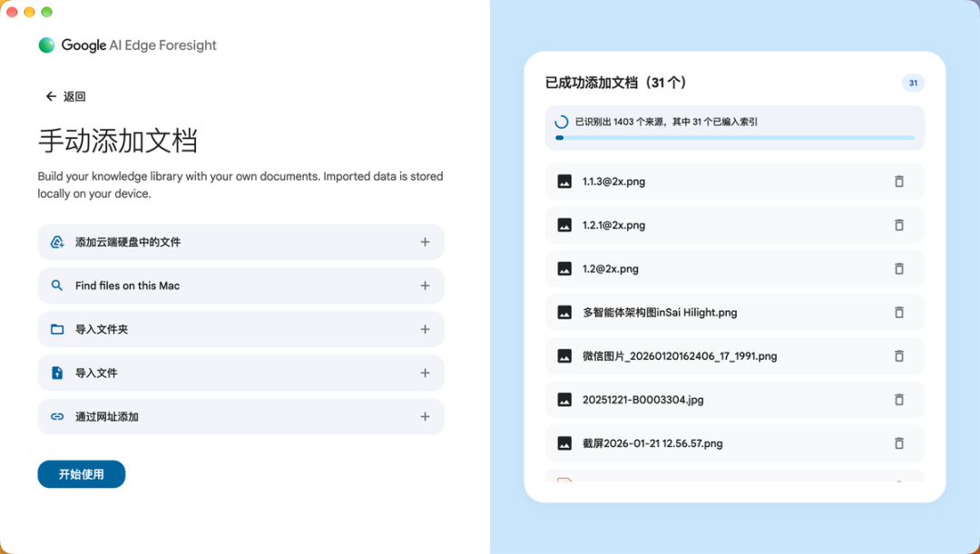Click the image icon beside 1.2.1@2x.png
The height and width of the screenshot is (554, 980).
pyautogui.click(x=564, y=226)
